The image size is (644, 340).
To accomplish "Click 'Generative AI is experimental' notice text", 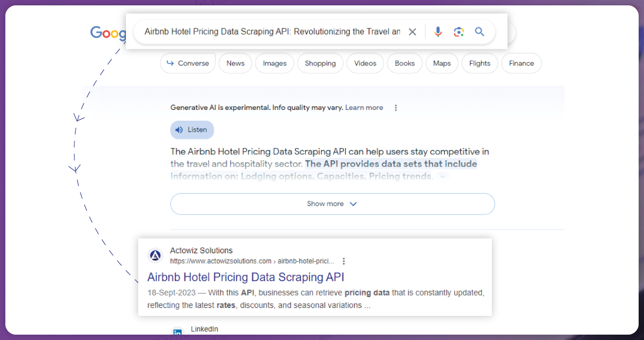I will click(x=256, y=108).
